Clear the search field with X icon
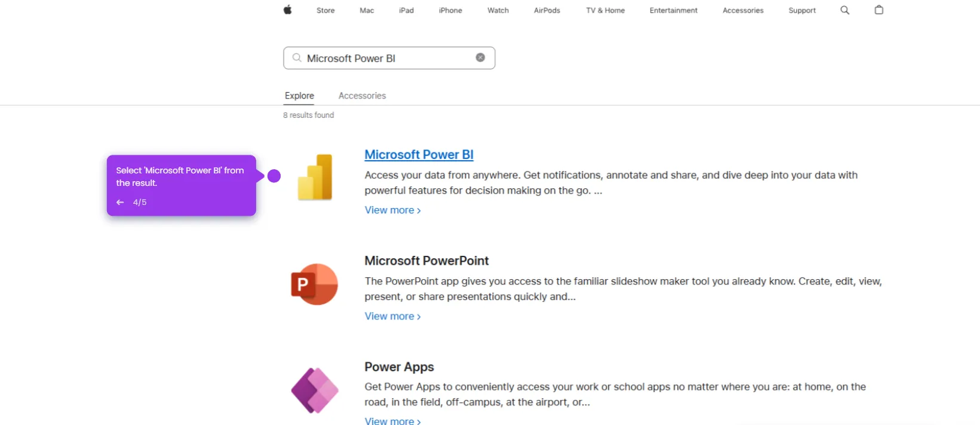 480,57
